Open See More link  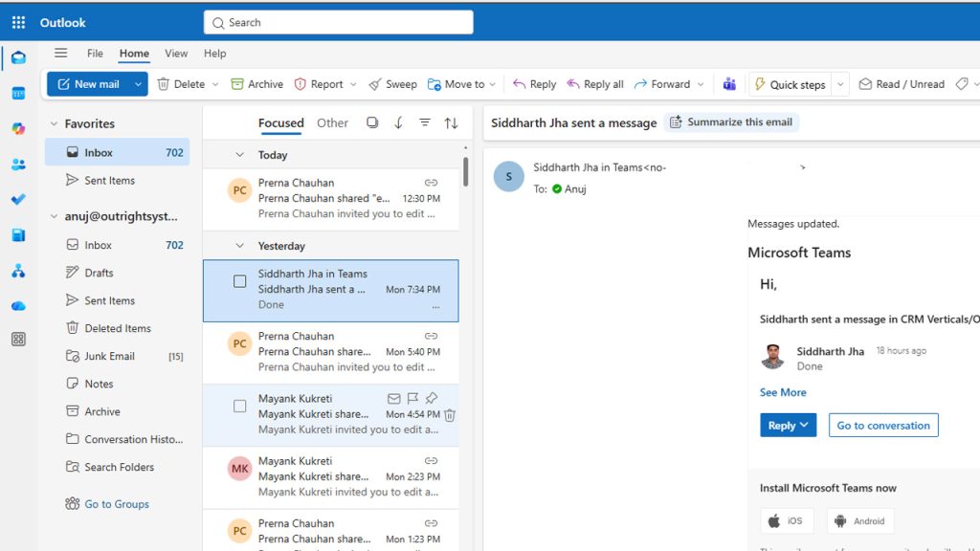(783, 392)
